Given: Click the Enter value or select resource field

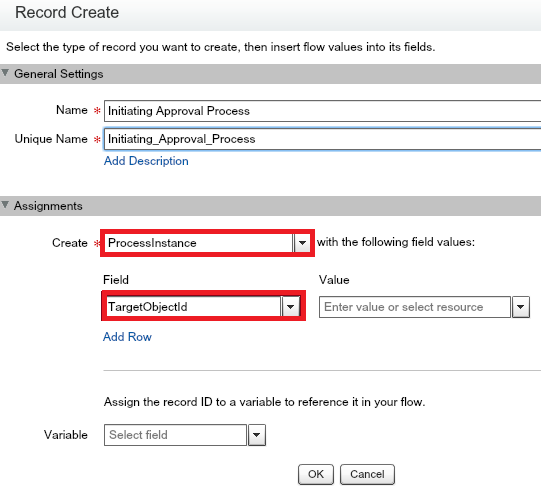Looking at the screenshot, I should pyautogui.click(x=415, y=307).
